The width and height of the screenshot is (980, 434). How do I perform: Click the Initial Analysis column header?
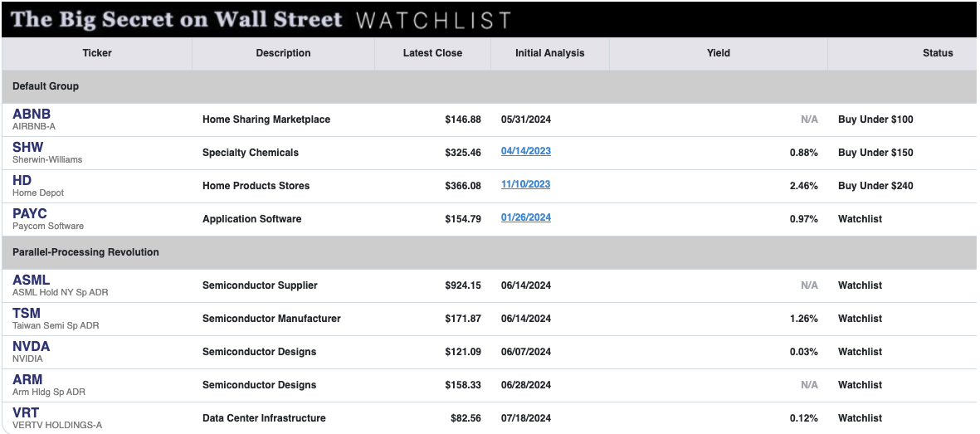point(550,53)
